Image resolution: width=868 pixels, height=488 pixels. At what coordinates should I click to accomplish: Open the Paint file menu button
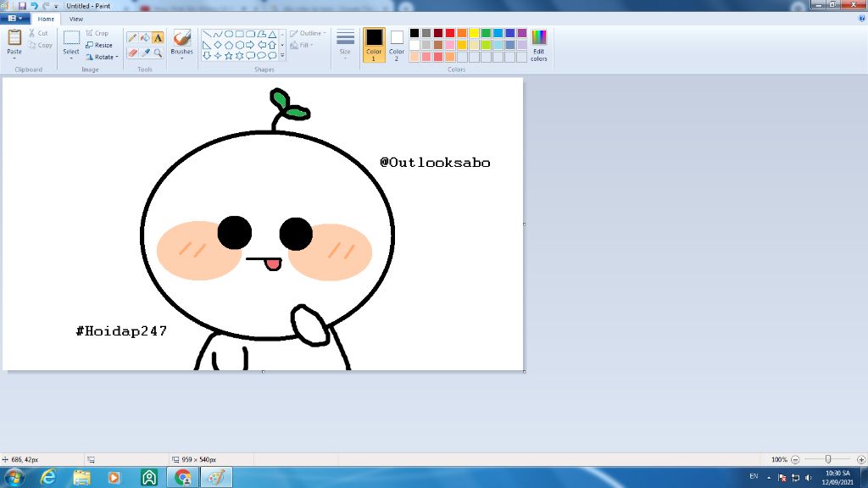click(x=15, y=19)
